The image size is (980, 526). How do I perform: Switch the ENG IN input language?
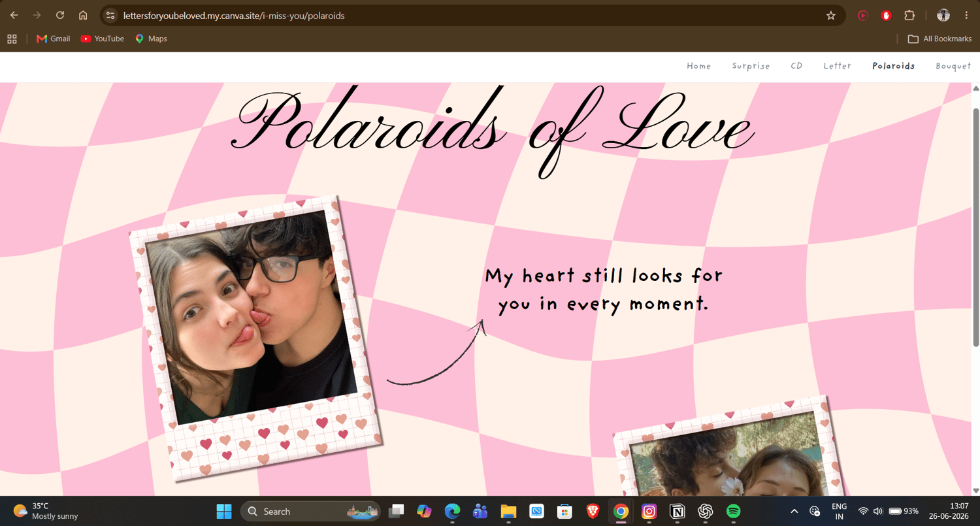[x=839, y=511]
